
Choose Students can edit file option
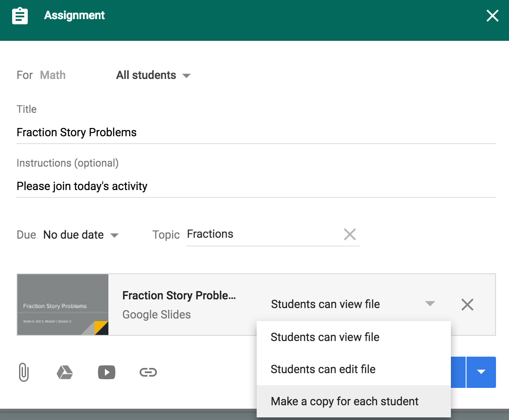(323, 369)
